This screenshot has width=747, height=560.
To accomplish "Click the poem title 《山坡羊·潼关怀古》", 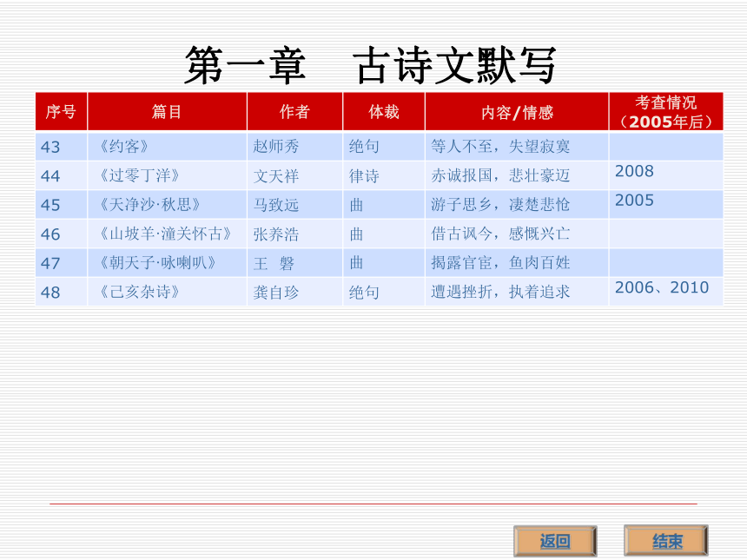I will pyautogui.click(x=165, y=234).
